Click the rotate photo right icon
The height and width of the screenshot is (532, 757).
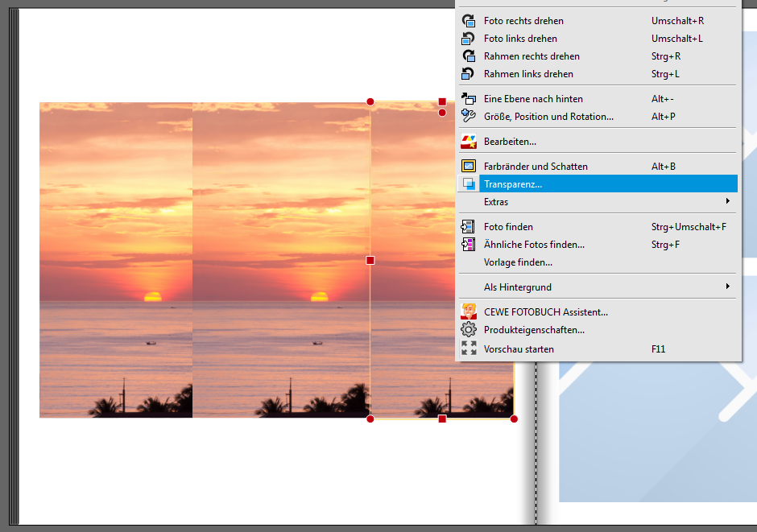pyautogui.click(x=468, y=21)
